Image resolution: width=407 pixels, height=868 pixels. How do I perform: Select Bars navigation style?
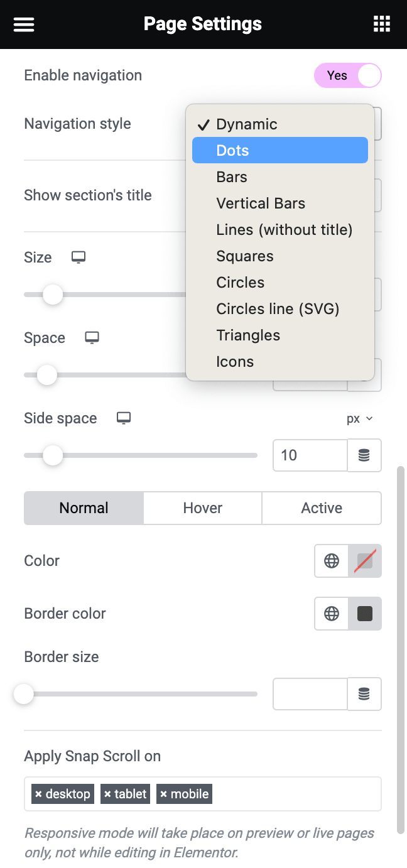[x=231, y=176]
